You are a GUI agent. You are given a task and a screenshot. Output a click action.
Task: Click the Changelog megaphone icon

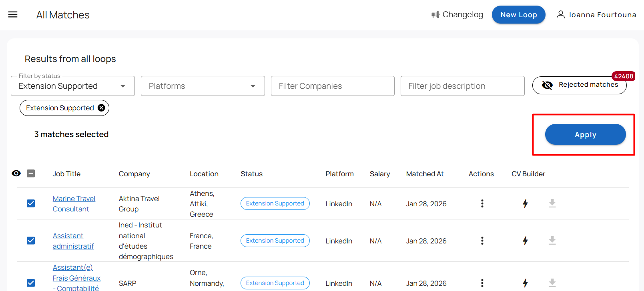point(435,15)
